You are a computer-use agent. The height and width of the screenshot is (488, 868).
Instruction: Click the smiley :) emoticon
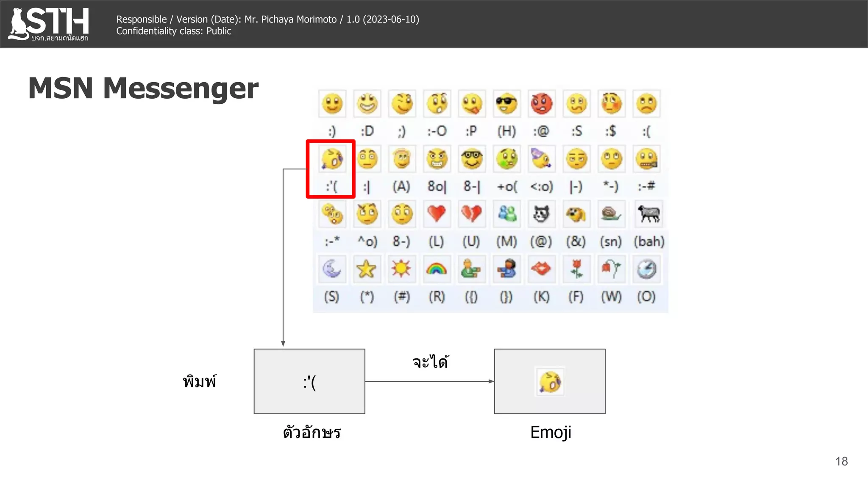332,104
